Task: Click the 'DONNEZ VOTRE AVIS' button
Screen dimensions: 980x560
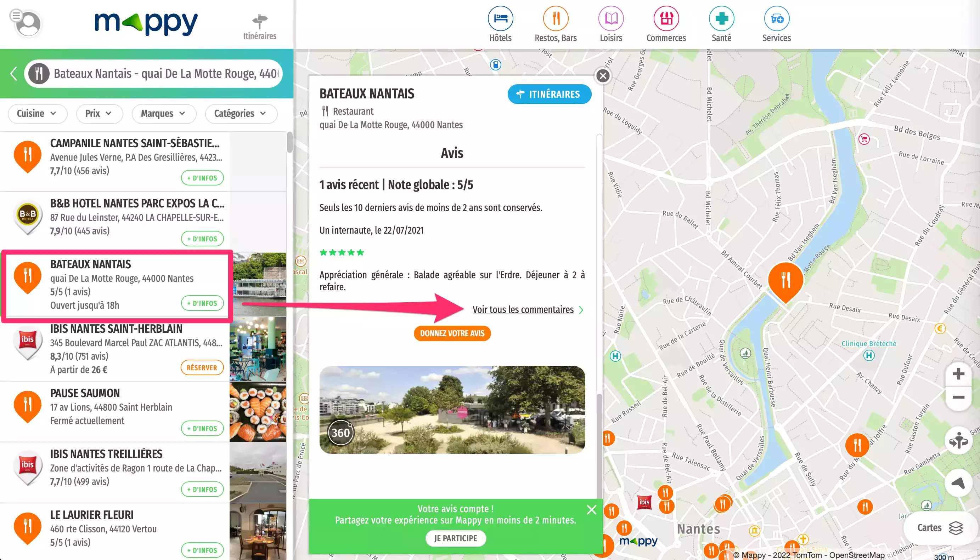Action: coord(452,333)
